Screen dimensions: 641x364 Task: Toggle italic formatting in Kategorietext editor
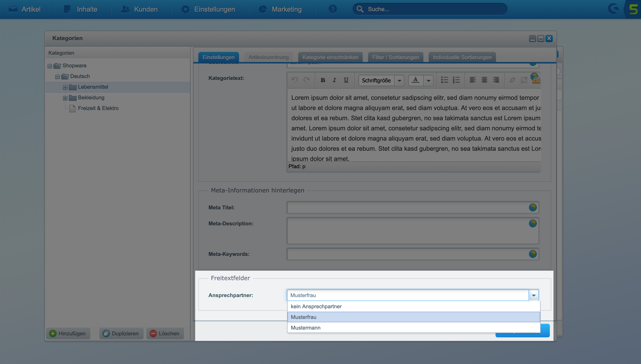pyautogui.click(x=334, y=80)
